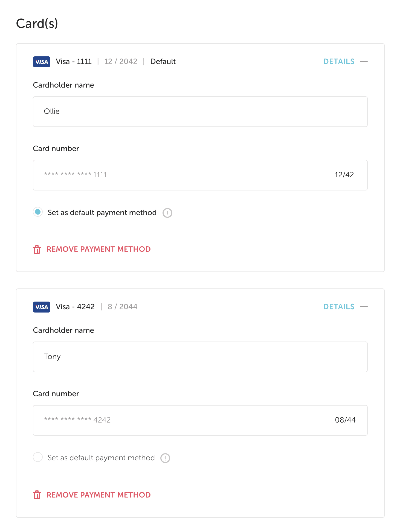The width and height of the screenshot is (400, 532).
Task: Click the 12/42 expiry date value
Action: [344, 175]
